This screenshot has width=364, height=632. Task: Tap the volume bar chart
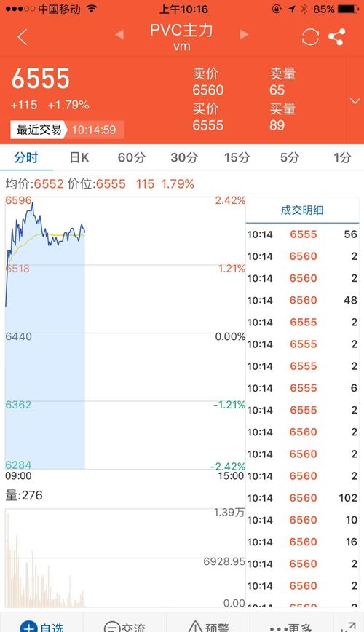click(125, 558)
